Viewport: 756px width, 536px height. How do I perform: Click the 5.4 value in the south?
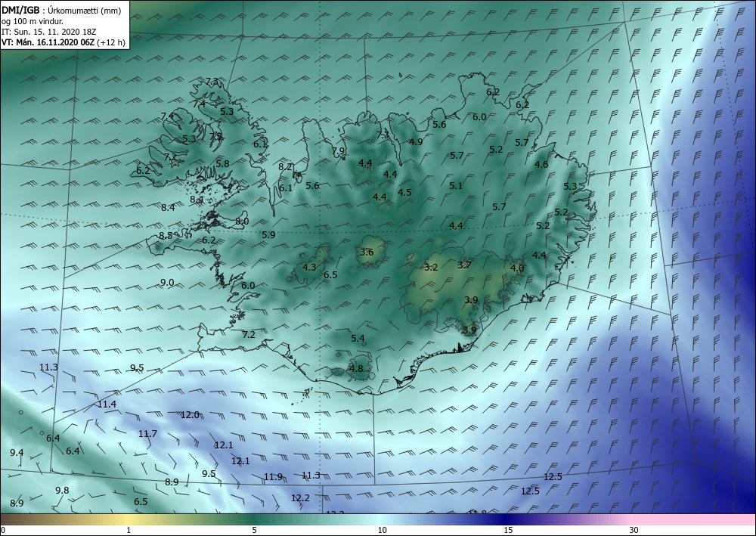pyautogui.click(x=358, y=339)
